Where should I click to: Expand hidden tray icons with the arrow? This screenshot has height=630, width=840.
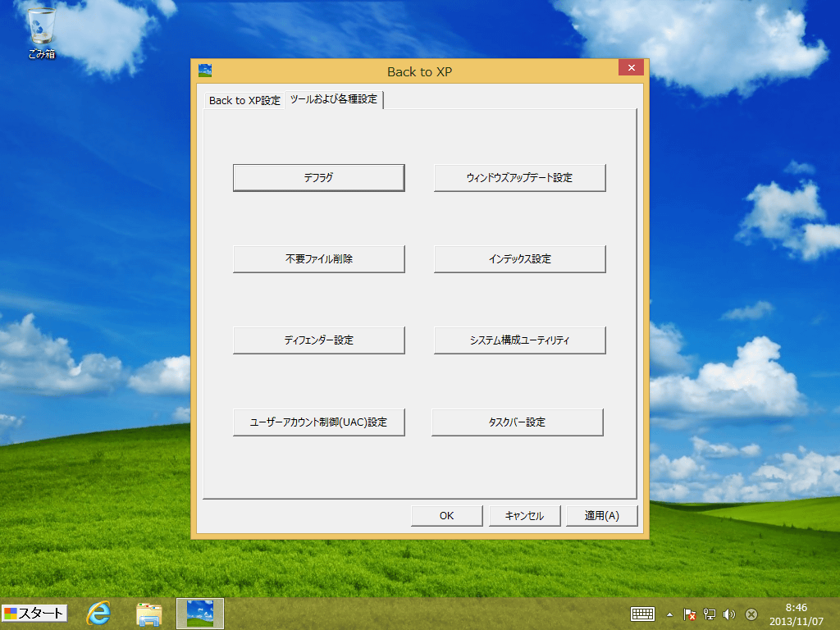669,614
